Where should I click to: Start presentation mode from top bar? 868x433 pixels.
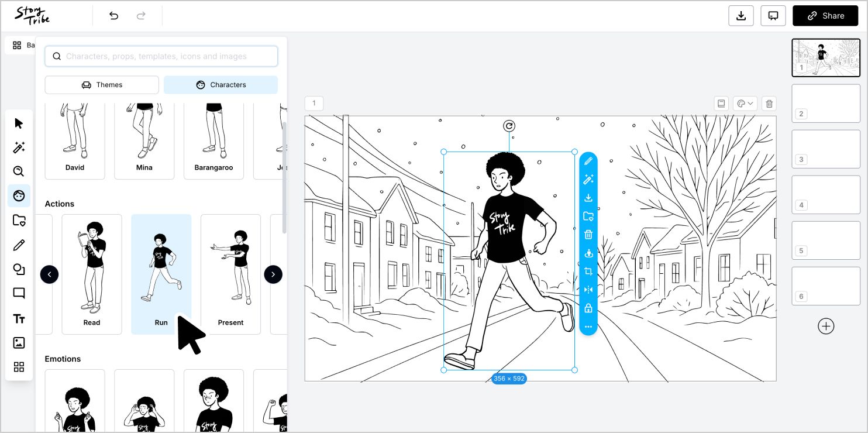773,16
